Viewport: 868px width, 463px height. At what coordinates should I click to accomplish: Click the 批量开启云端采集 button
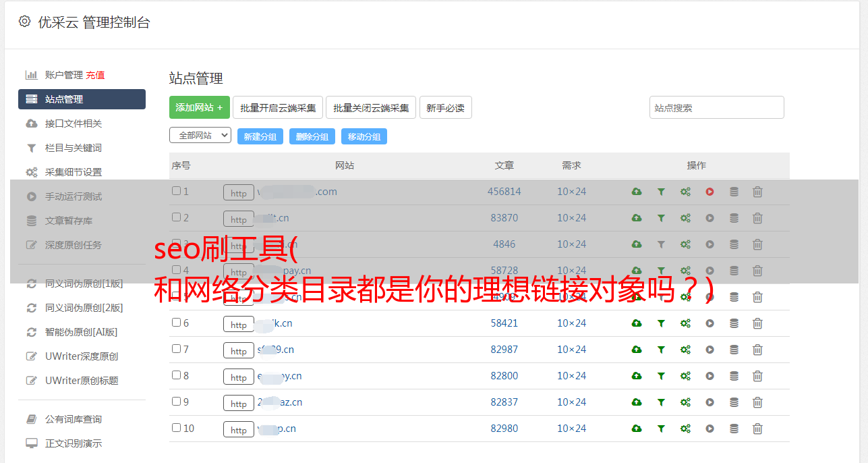[278, 107]
